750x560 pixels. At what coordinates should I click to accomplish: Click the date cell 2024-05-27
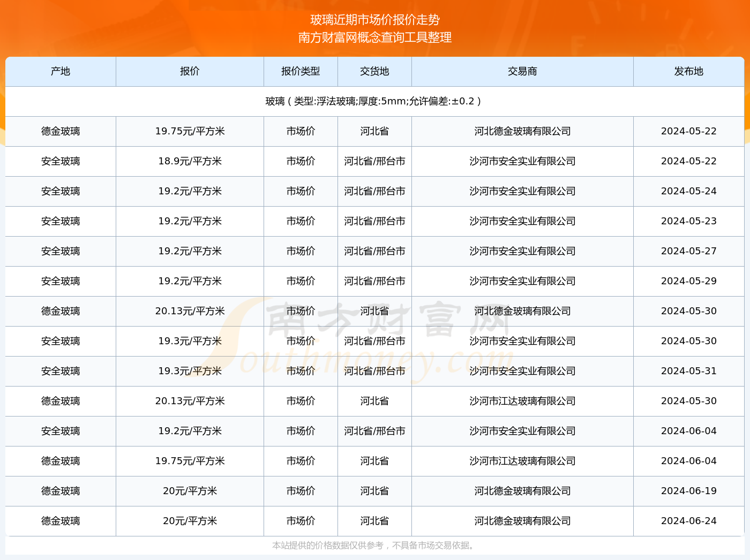(x=688, y=251)
